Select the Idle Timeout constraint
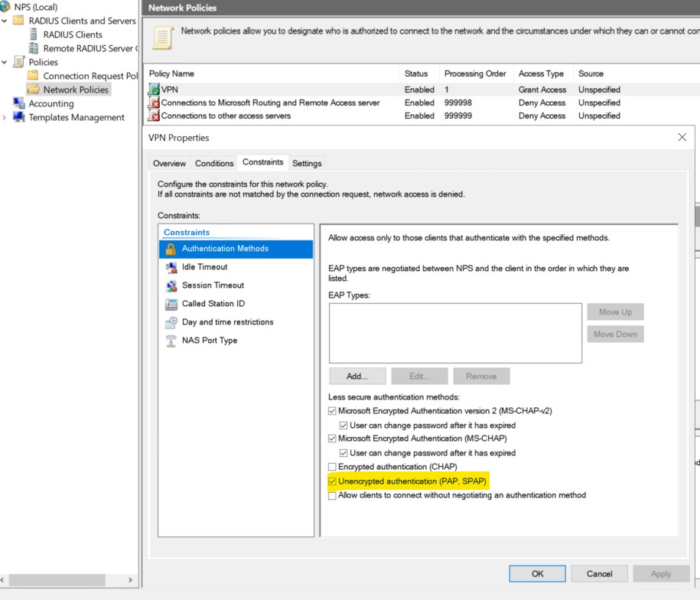This screenshot has height=600, width=700. click(x=236, y=267)
